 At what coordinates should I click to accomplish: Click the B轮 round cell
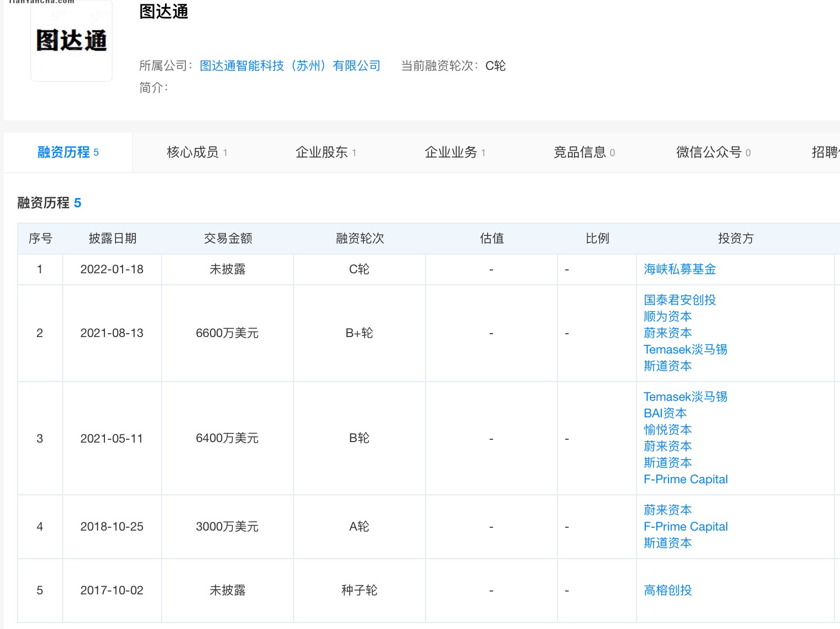click(x=359, y=439)
